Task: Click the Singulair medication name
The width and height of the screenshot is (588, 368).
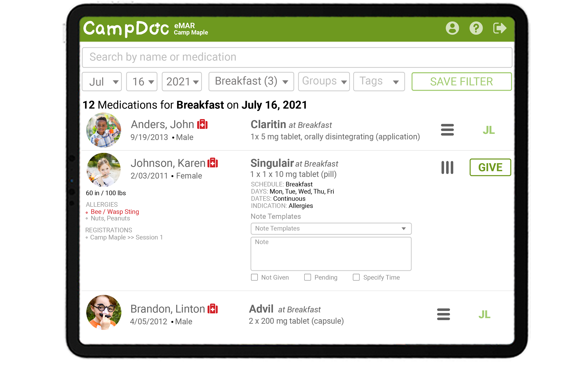Action: (x=272, y=163)
